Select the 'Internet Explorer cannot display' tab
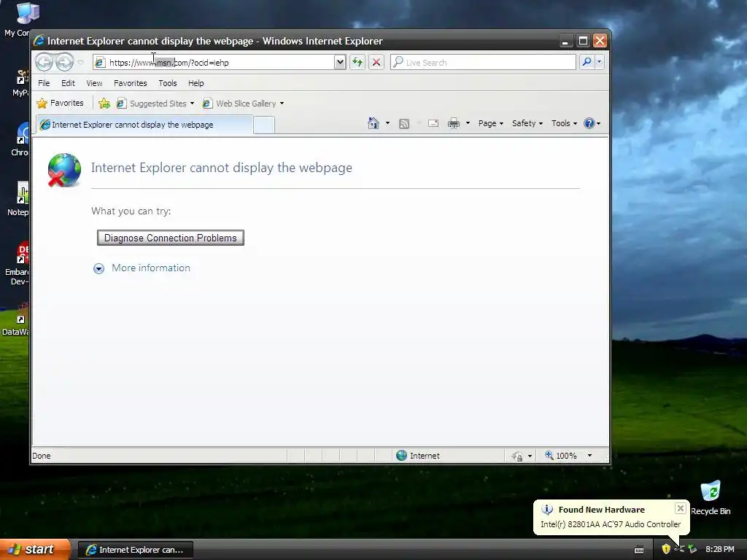 (144, 125)
